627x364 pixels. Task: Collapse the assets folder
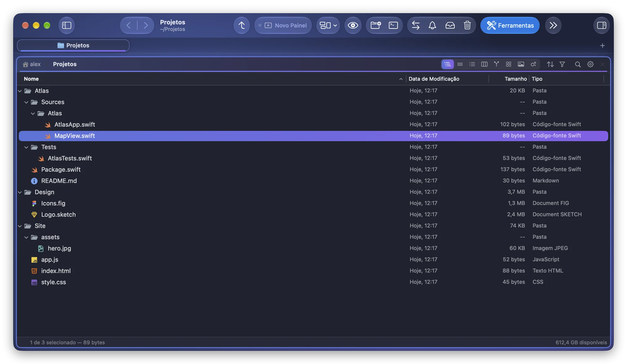(x=26, y=237)
